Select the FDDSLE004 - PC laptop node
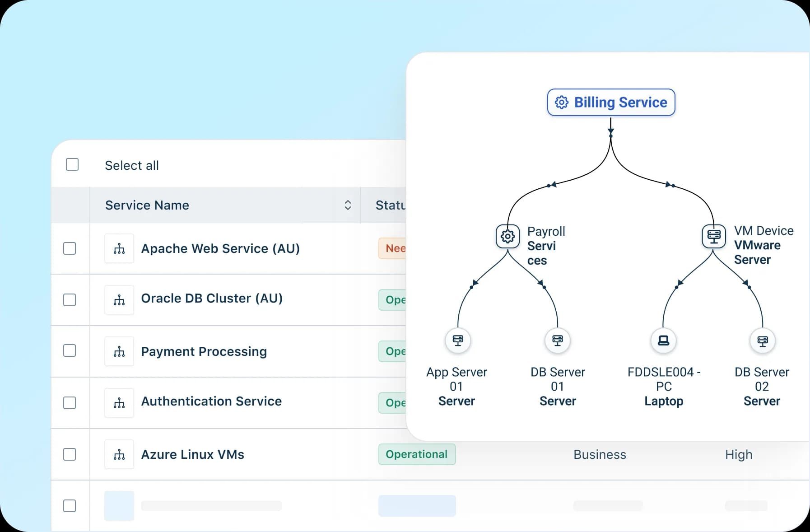This screenshot has width=810, height=532. [x=663, y=340]
